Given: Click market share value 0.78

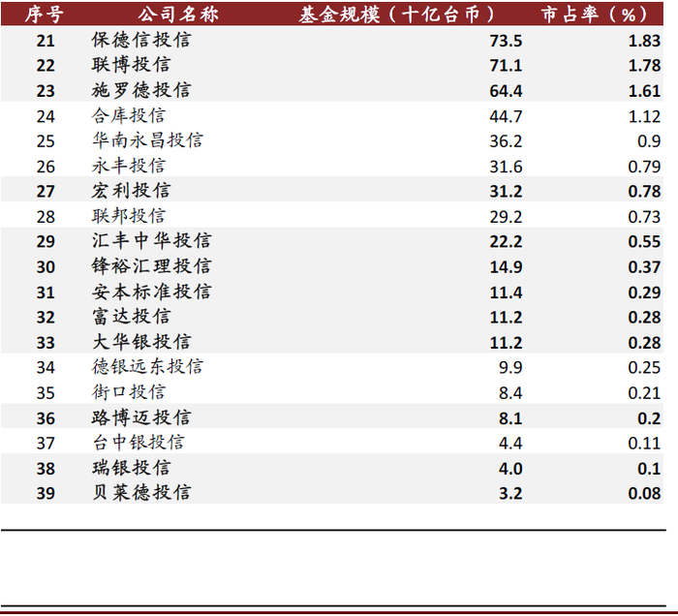Looking at the screenshot, I should 644,192.
